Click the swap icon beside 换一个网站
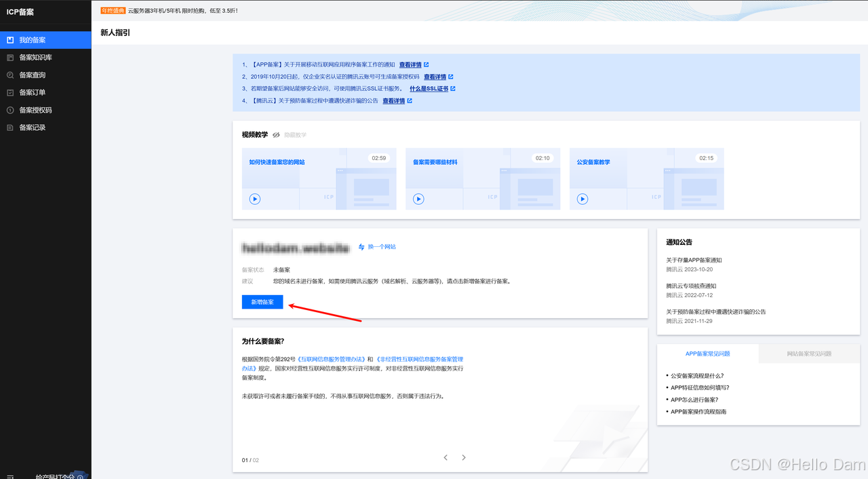Viewport: 868px width, 479px height. (x=360, y=247)
